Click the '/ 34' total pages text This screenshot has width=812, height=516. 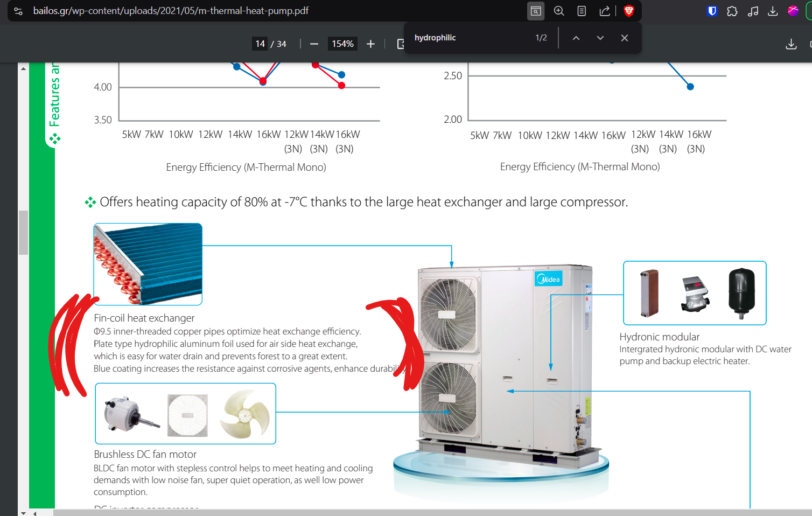[x=278, y=44]
